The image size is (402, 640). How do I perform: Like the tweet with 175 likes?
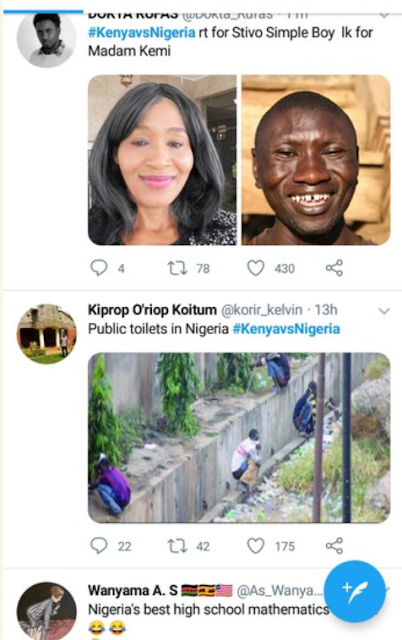click(255, 546)
